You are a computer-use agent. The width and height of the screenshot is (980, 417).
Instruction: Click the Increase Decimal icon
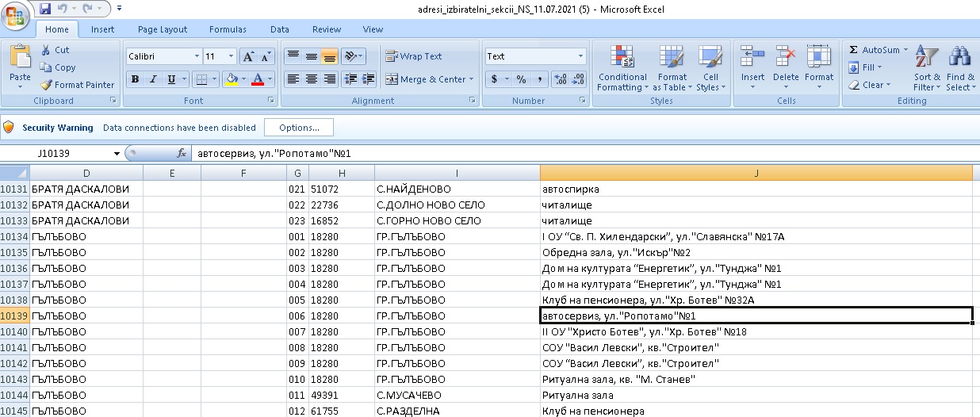click(x=560, y=79)
